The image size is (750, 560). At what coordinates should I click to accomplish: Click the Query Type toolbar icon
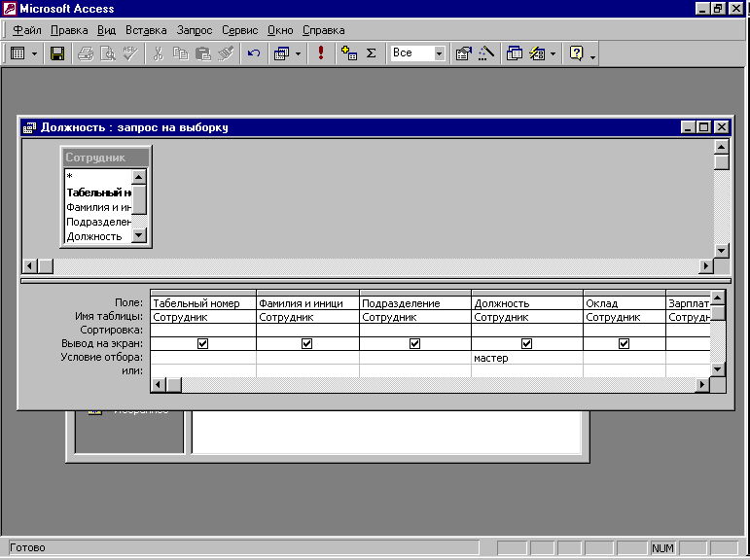click(281, 53)
